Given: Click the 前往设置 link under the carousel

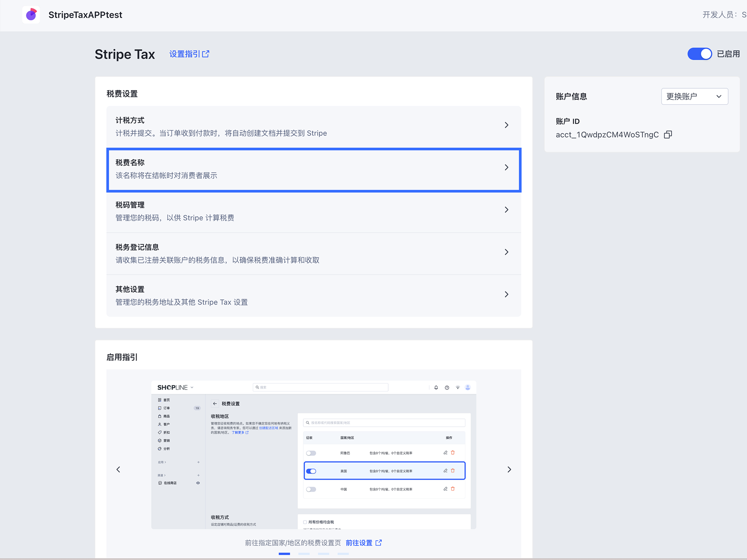Looking at the screenshot, I should pos(364,543).
